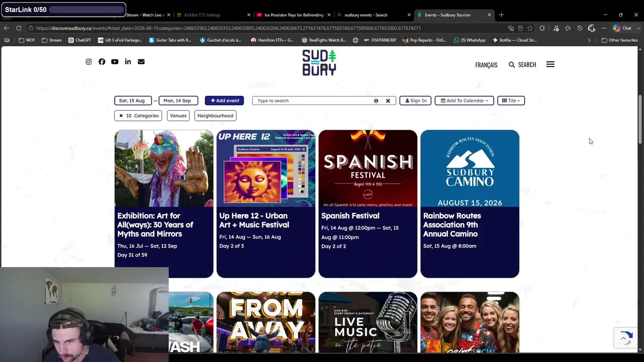Show more bookmarks with the chevron
Image resolution: width=644 pixels, height=362 pixels.
(x=589, y=40)
